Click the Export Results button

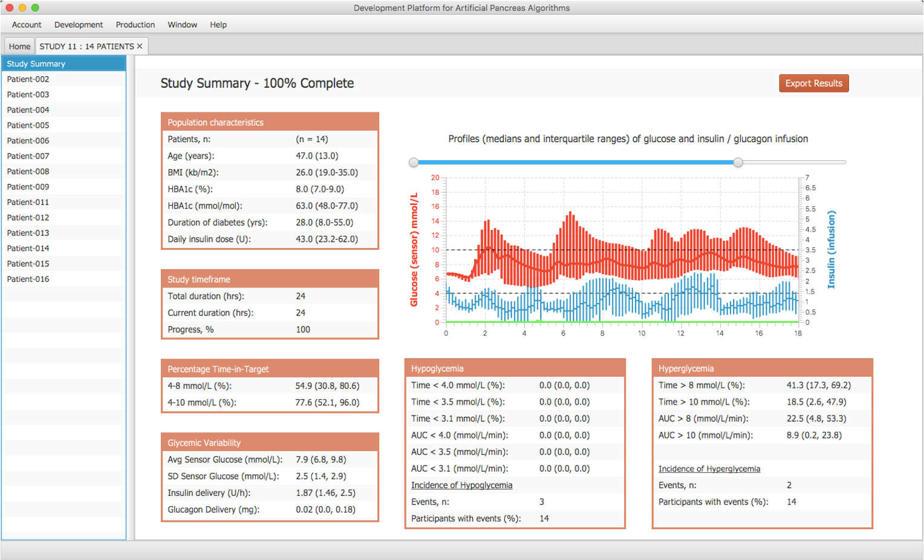pos(813,83)
